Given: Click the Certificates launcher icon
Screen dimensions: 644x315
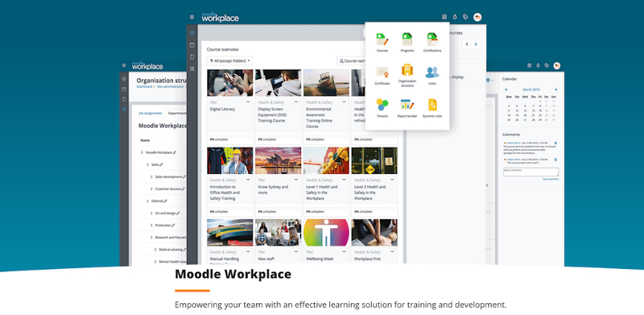Looking at the screenshot, I should point(382,73).
